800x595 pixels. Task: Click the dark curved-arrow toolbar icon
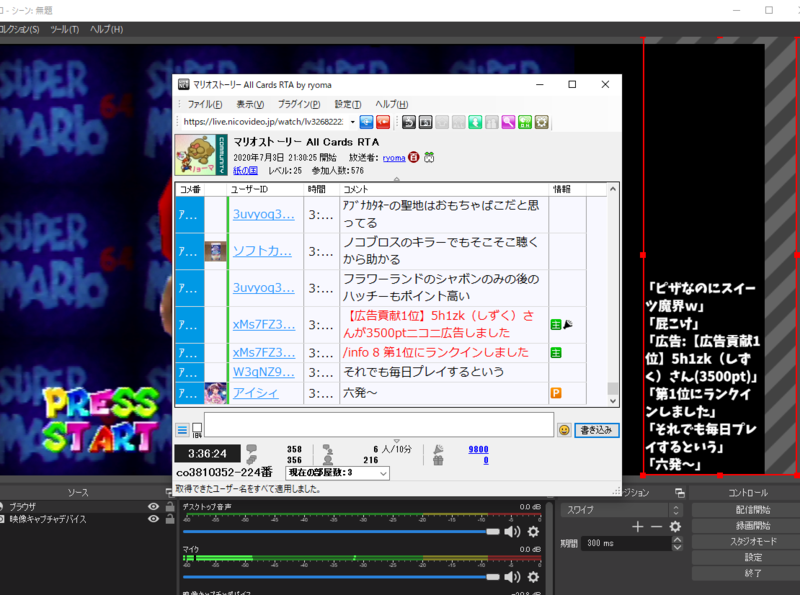click(409, 122)
